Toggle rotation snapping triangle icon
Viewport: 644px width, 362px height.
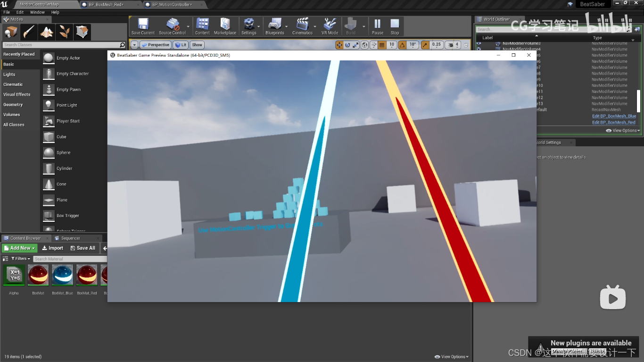click(x=403, y=45)
